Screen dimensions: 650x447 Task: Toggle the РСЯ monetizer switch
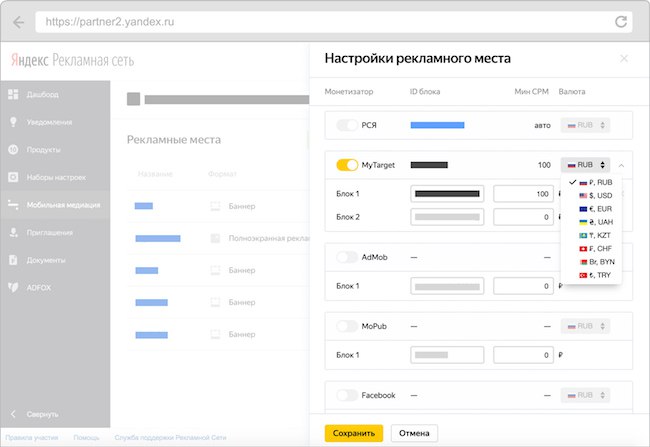point(347,125)
